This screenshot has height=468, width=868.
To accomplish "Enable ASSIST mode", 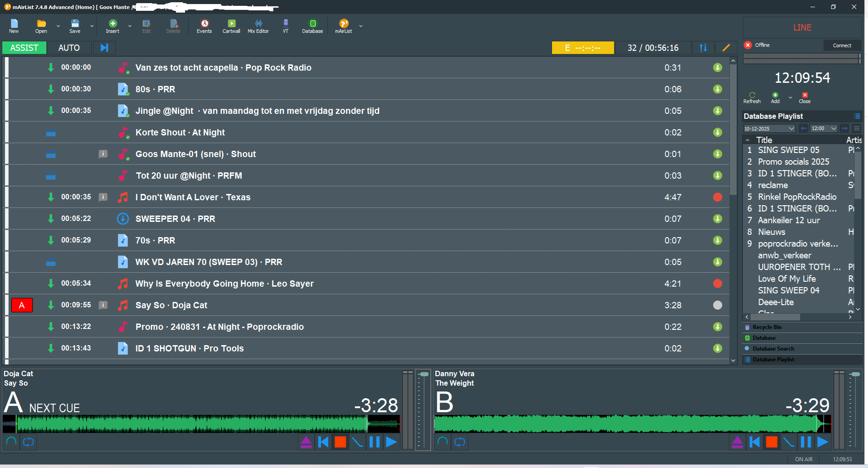I will [24, 48].
